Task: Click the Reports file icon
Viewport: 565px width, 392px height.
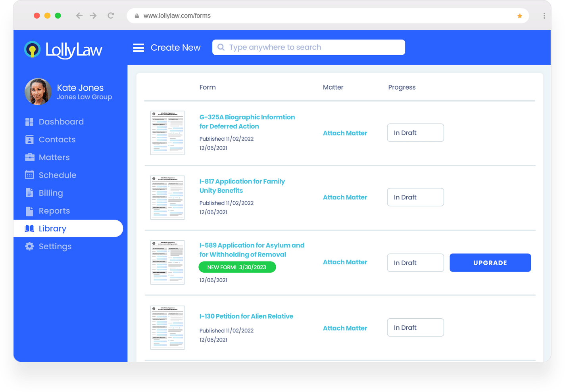Action: [x=29, y=211]
